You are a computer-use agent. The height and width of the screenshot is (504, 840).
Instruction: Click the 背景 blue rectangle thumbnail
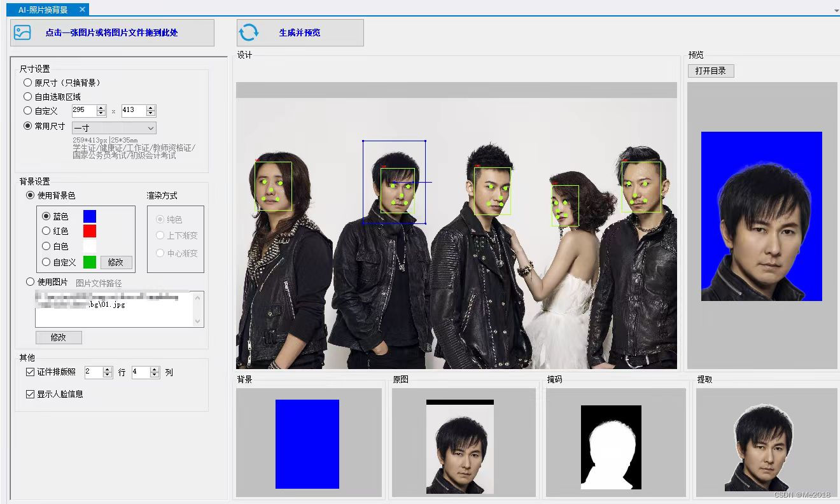pos(307,444)
